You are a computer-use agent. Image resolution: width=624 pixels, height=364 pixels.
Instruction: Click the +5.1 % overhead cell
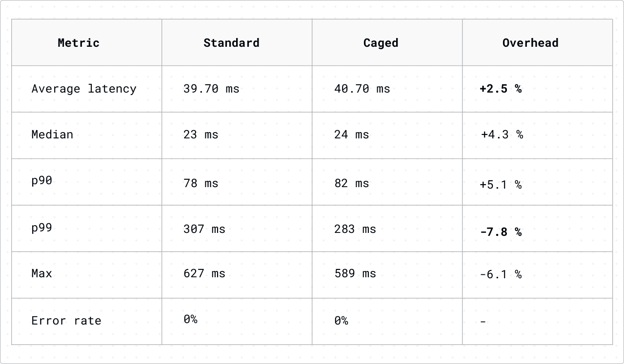[x=501, y=185]
